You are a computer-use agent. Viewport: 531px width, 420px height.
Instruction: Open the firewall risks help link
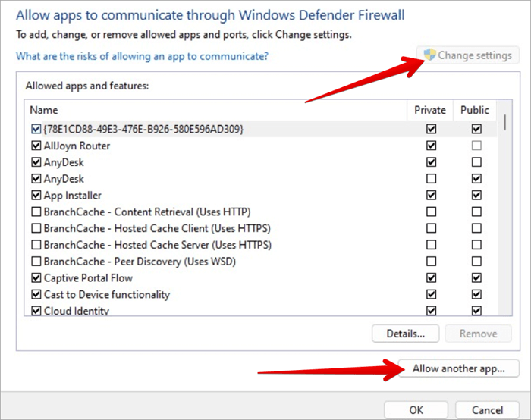coord(143,56)
